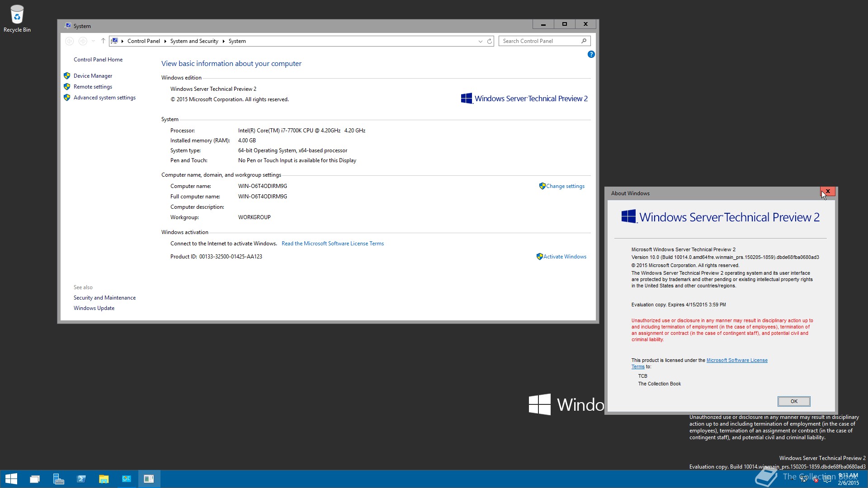
Task: Launch Server Manager from the taskbar
Action: [x=58, y=479]
